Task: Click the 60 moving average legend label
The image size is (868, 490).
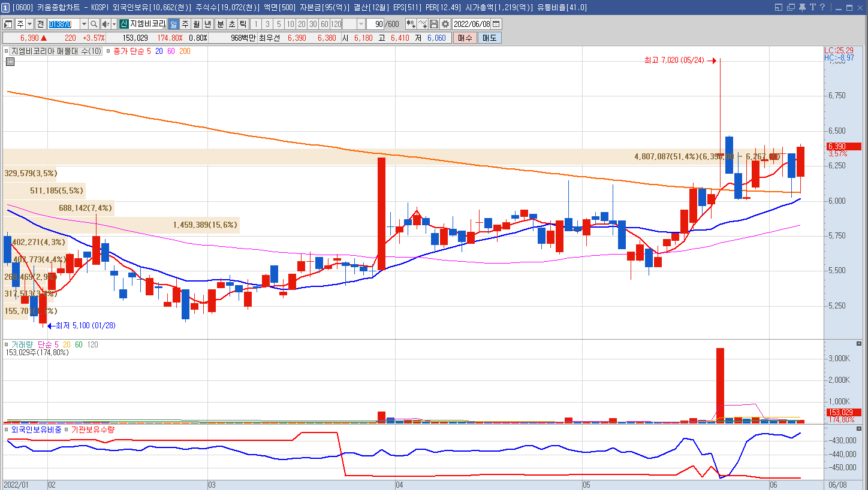Action: click(171, 52)
